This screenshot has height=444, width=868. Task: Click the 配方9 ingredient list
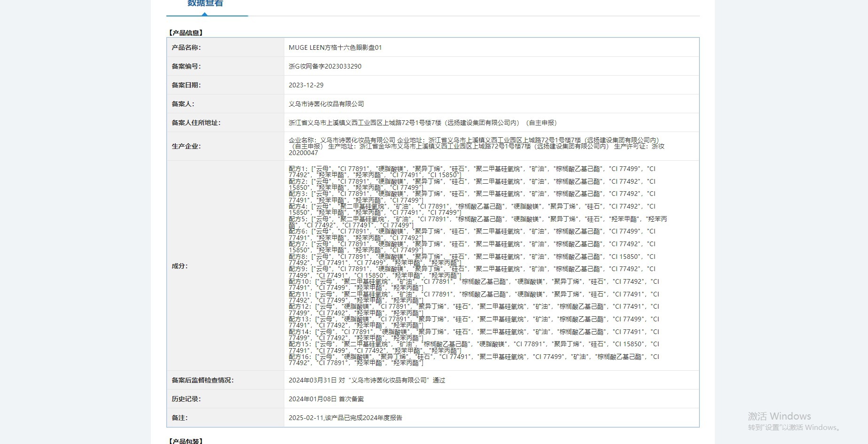point(472,272)
